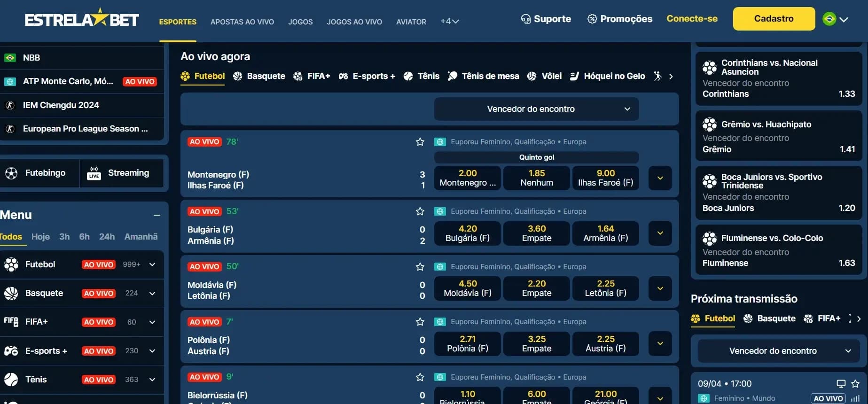View Promoções page
The width and height of the screenshot is (868, 404).
(620, 19)
